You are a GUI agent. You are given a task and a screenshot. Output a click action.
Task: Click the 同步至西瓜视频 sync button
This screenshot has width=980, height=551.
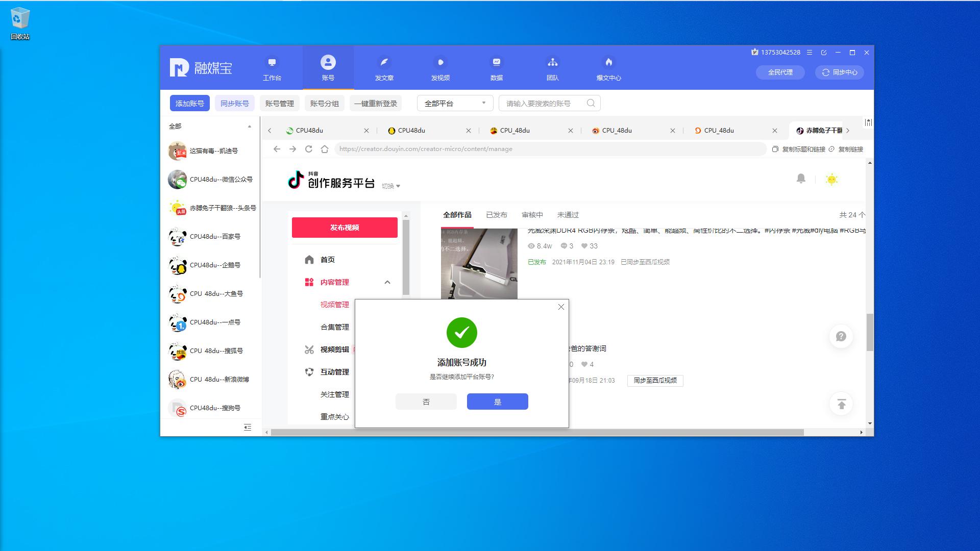[x=655, y=381]
